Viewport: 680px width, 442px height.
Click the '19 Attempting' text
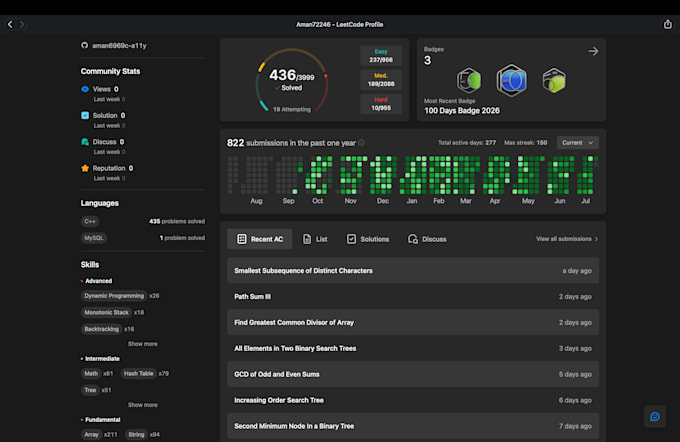(292, 109)
